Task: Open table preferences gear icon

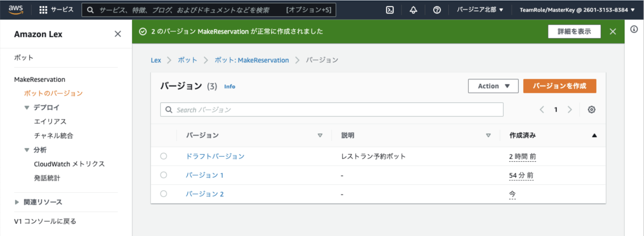Action: point(592,109)
